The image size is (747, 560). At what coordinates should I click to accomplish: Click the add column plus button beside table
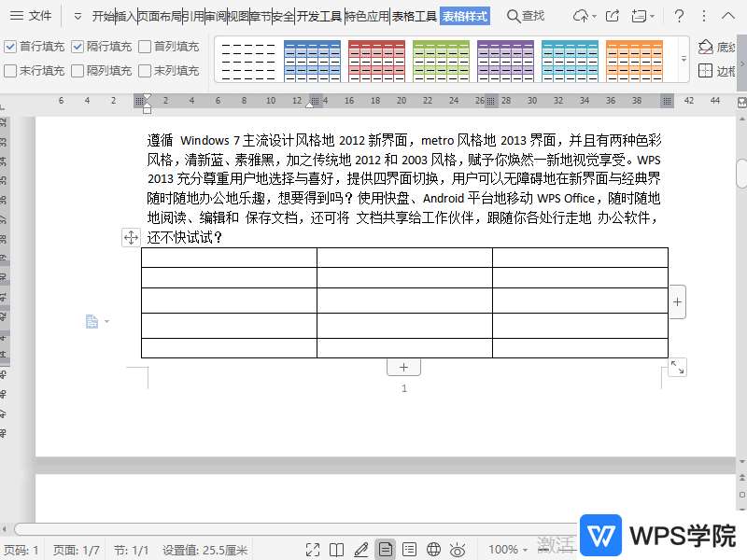677,302
